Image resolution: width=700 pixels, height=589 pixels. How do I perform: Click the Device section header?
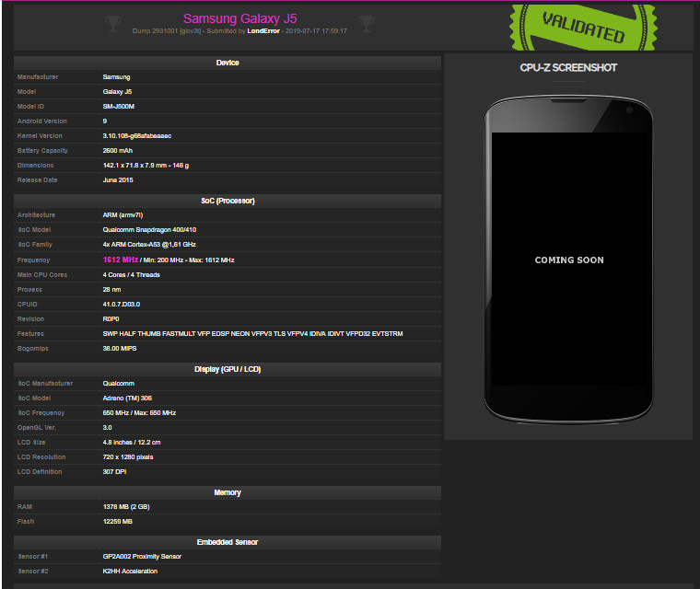(227, 63)
